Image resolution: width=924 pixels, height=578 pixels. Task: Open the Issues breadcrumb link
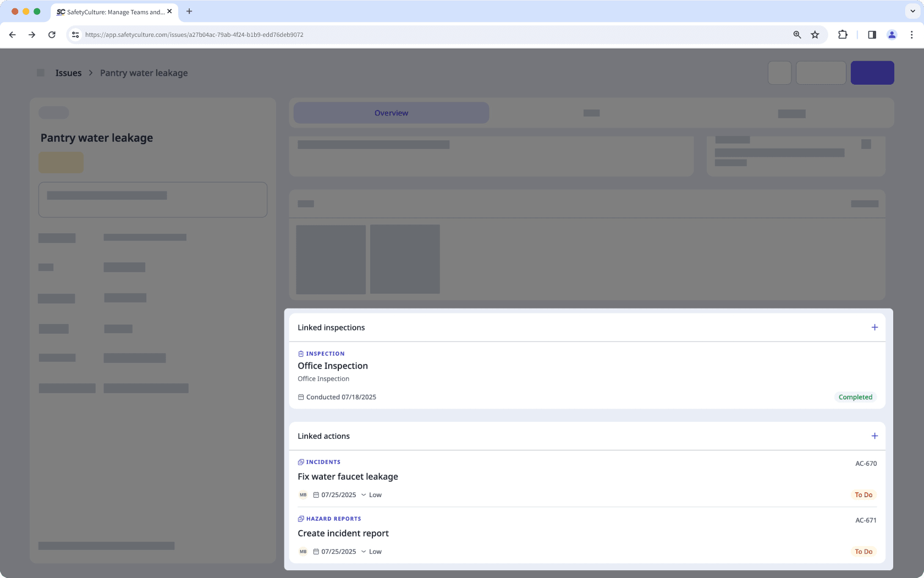pos(68,72)
